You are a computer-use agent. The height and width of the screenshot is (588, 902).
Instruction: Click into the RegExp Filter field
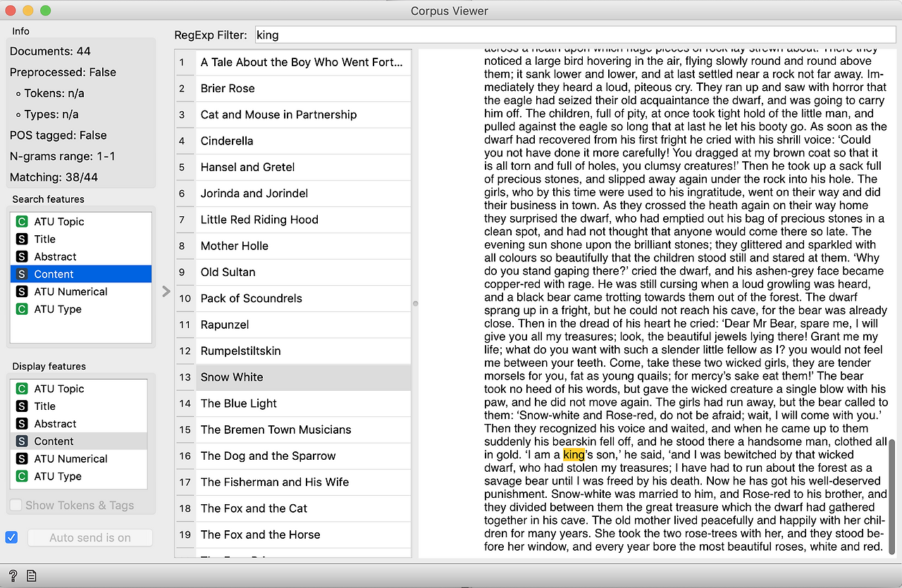[576, 35]
